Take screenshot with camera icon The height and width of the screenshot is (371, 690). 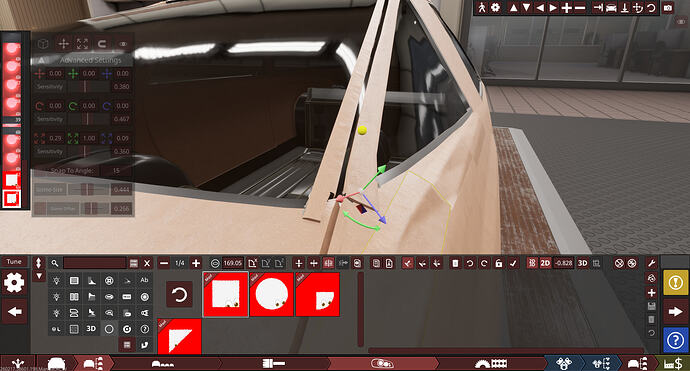(668, 8)
